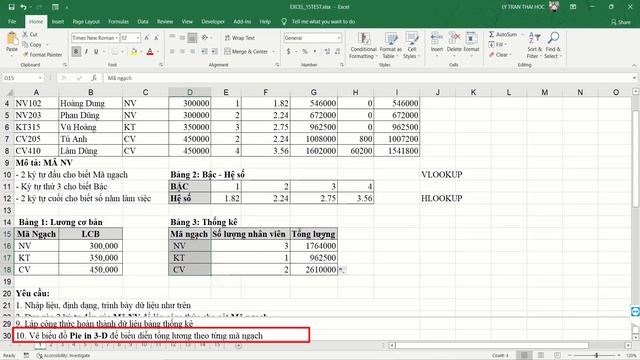Switch to the Data tab
The width and height of the screenshot is (640, 360).
point(143,22)
